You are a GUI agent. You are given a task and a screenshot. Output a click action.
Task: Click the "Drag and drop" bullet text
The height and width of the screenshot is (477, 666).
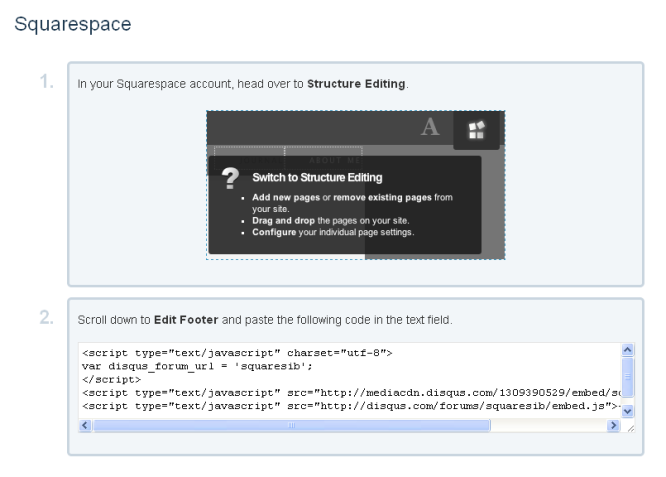(x=282, y=219)
